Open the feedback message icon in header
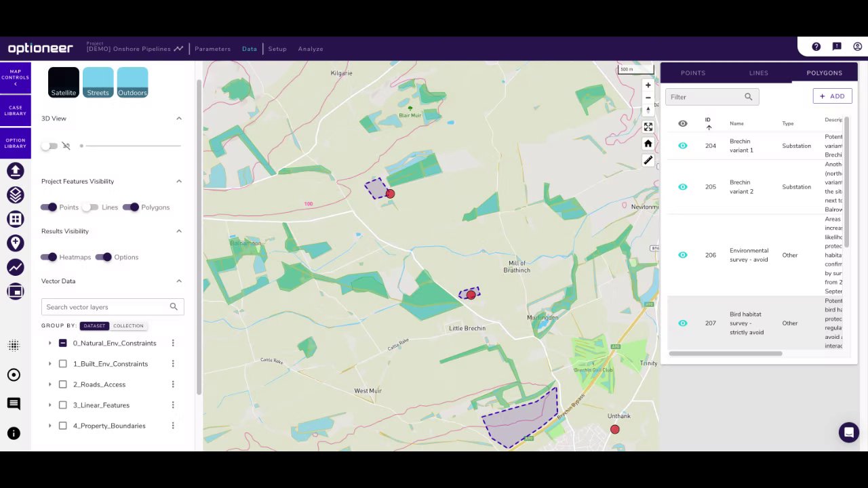Viewport: 868px width, 488px height. coord(837,47)
